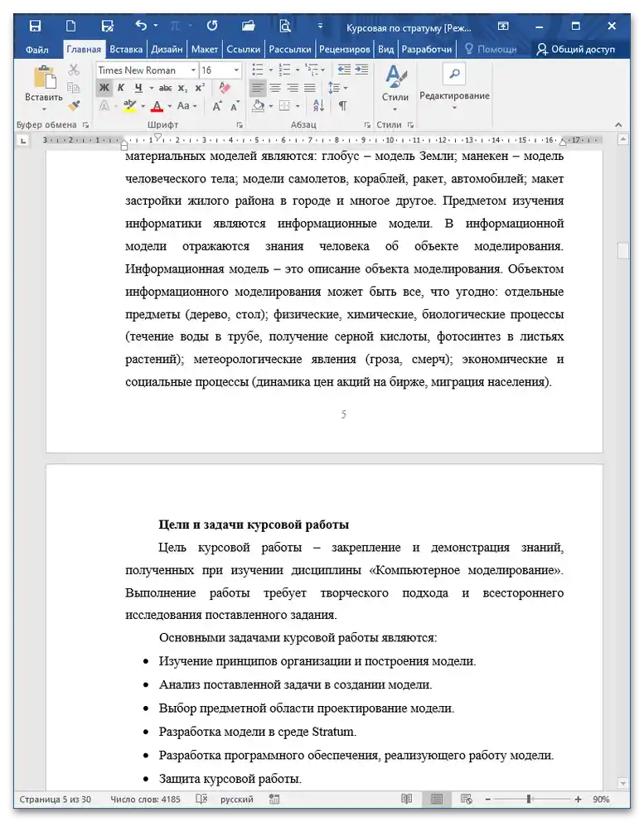Clear all formatting with the eraser icon
This screenshot has height=822, width=644.
225,88
